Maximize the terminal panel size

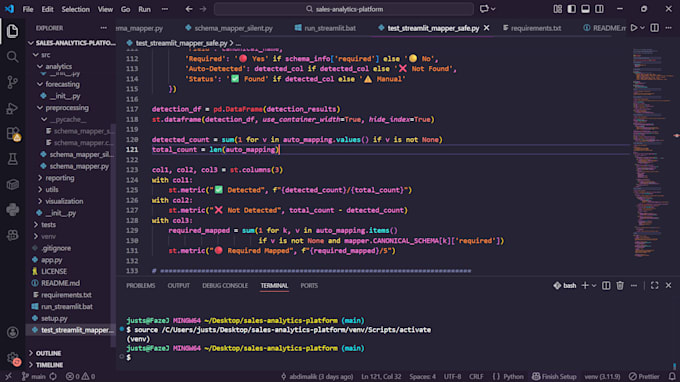[x=654, y=285]
